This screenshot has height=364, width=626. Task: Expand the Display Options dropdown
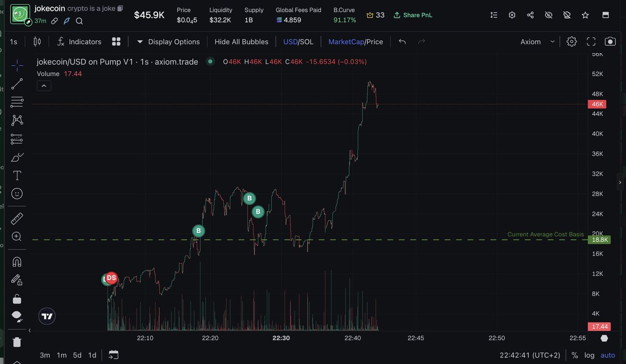(x=168, y=42)
